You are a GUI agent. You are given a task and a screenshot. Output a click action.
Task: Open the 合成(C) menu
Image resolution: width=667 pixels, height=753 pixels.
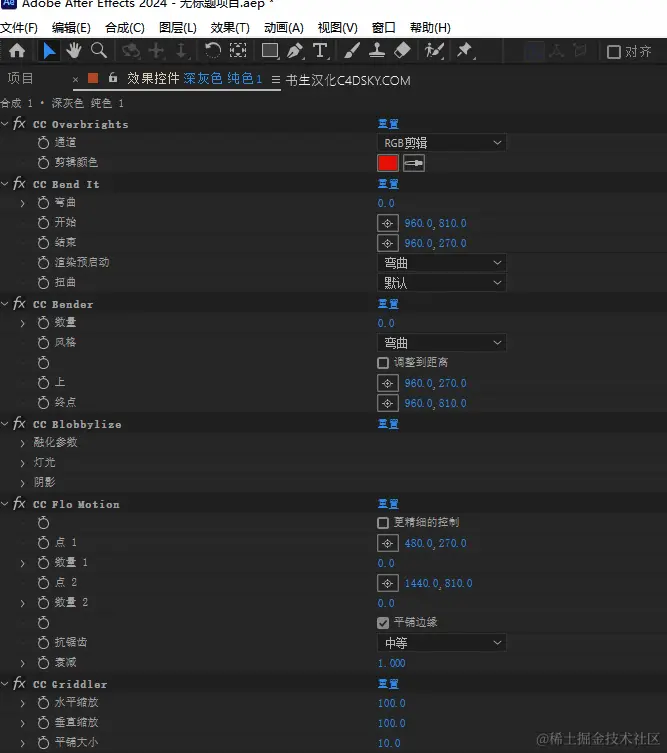click(125, 28)
